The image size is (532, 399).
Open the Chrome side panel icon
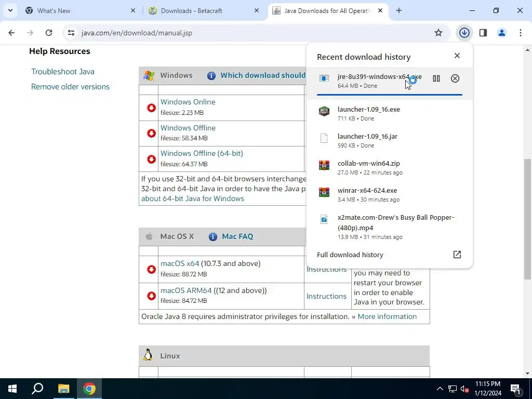pyautogui.click(x=483, y=33)
